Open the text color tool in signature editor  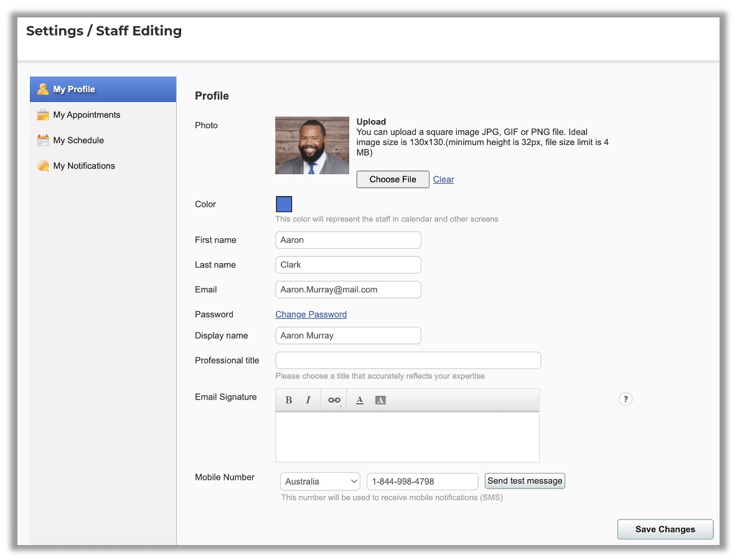(x=360, y=400)
